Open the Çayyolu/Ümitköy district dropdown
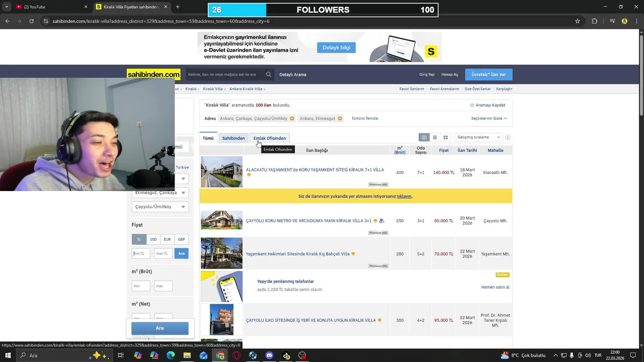 (160, 207)
